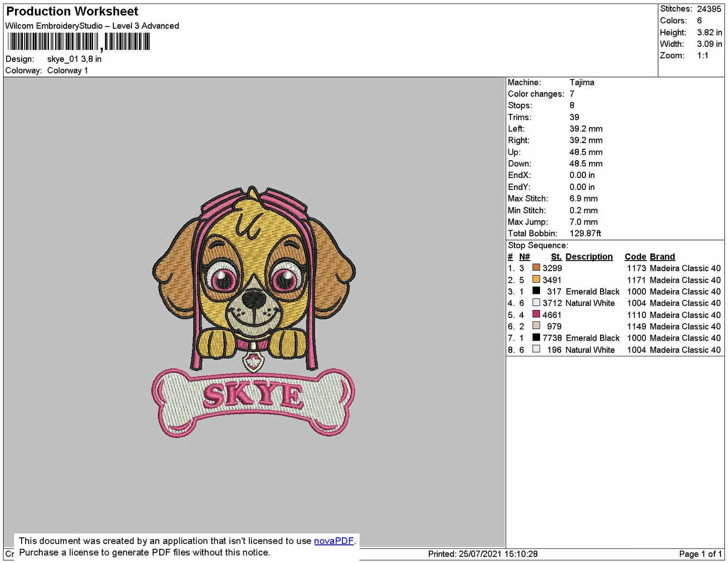Click thread code "1173" in stop 1
Screen dimensions: 728x563
coord(636,268)
